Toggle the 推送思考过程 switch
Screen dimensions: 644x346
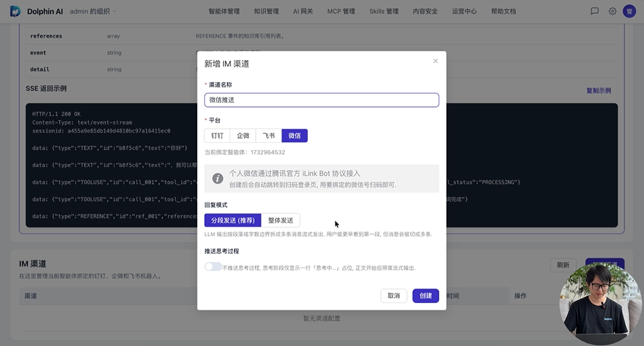[x=213, y=267]
